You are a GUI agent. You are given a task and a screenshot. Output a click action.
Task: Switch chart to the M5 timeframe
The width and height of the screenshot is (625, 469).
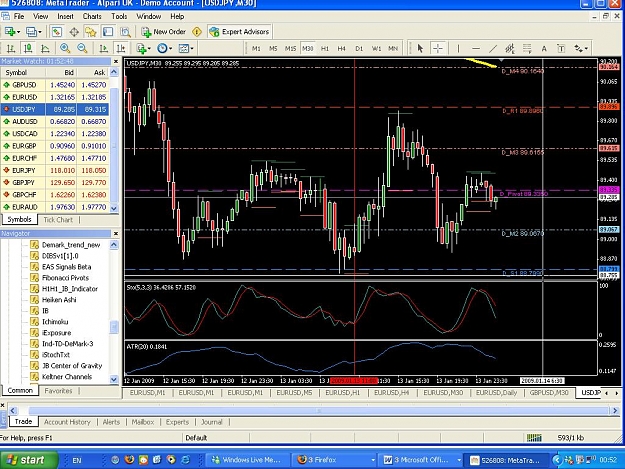[x=273, y=49]
